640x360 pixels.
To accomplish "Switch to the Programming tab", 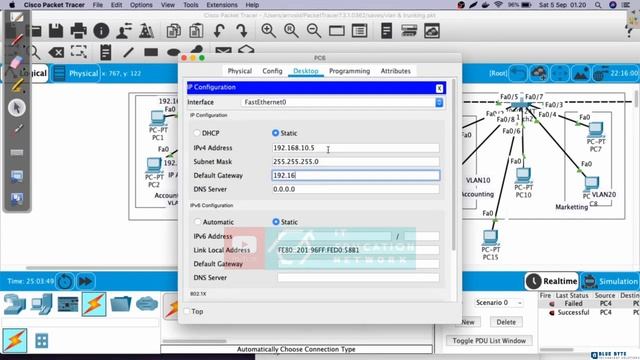I will tap(349, 71).
